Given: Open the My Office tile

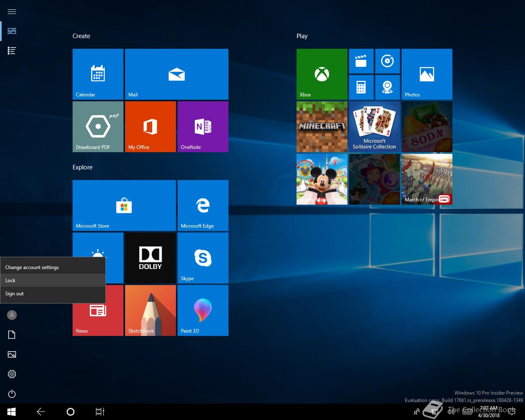Looking at the screenshot, I should (x=151, y=127).
